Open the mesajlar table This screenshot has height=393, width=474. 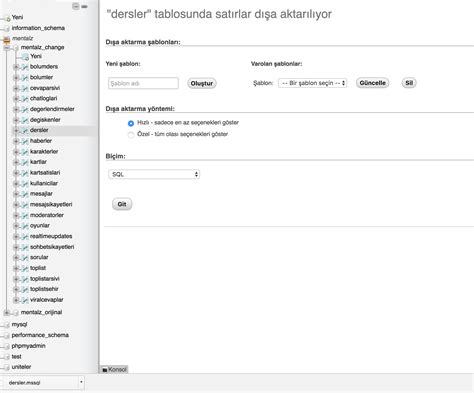click(41, 194)
